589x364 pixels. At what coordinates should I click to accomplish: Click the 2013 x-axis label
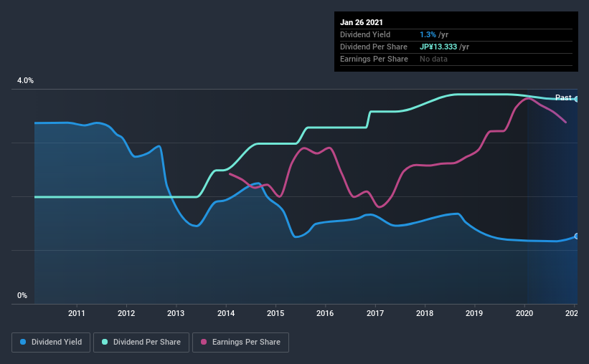(176, 313)
